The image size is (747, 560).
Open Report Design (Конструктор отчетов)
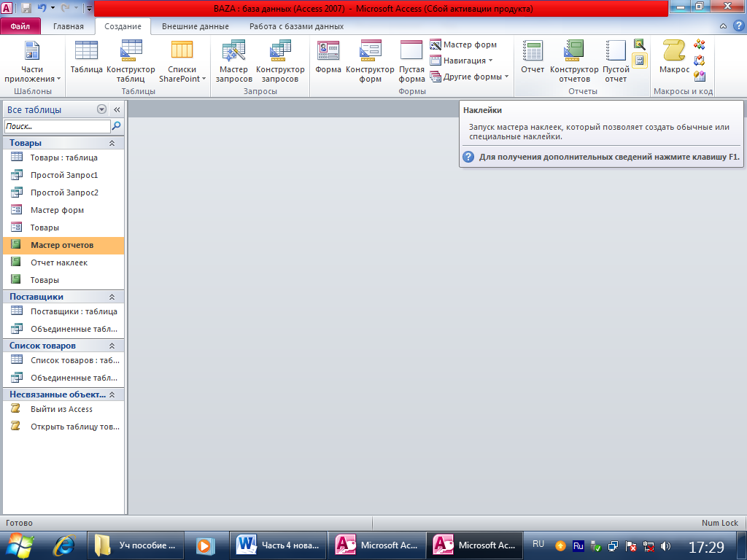574,61
